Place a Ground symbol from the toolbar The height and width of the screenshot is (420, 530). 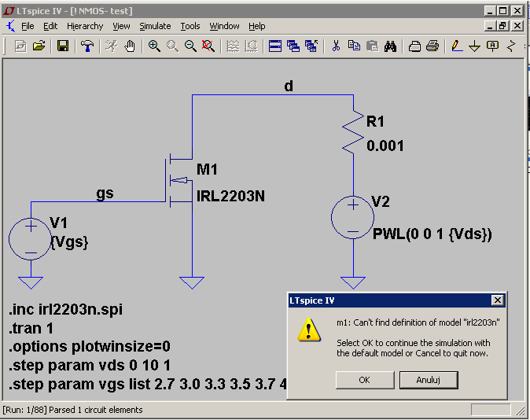point(475,46)
